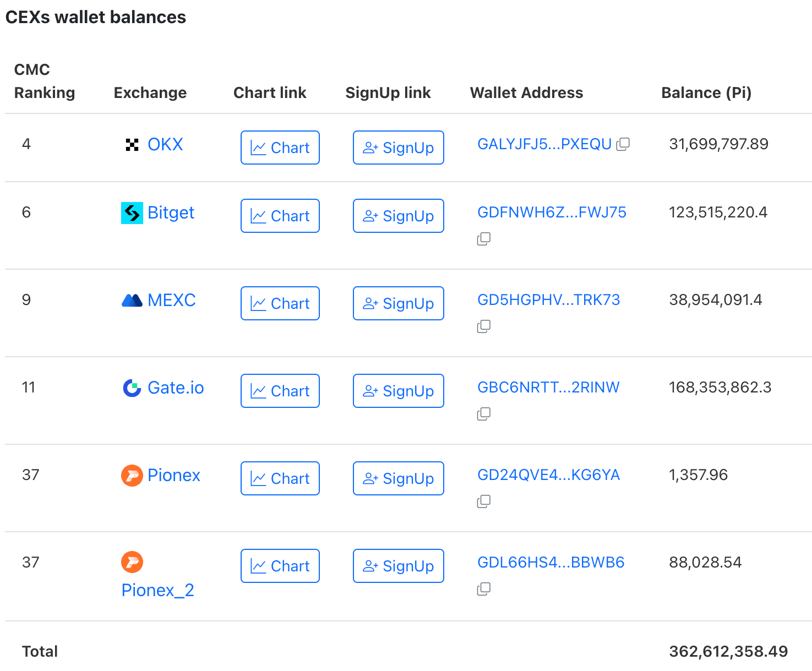
Task: Select the MEXC balance 38,954,091.4
Action: click(716, 300)
